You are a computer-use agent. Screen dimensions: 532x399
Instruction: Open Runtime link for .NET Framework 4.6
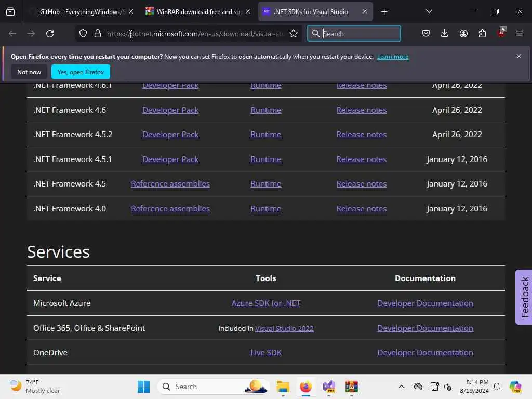(266, 110)
